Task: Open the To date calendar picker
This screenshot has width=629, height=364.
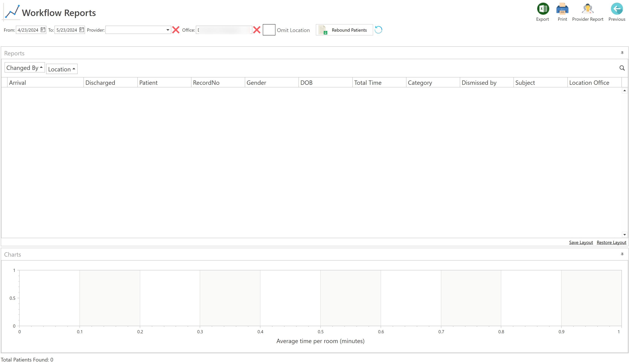Action: click(82, 30)
